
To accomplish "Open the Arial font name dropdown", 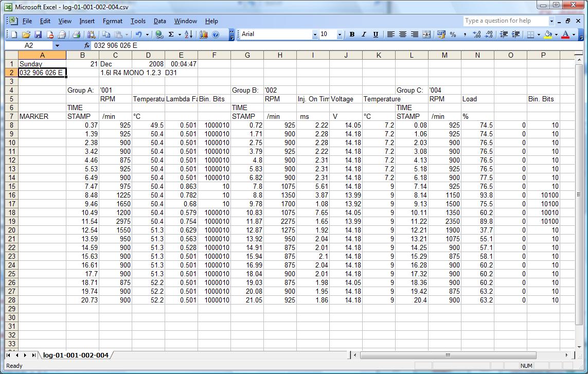I will click(x=315, y=34).
